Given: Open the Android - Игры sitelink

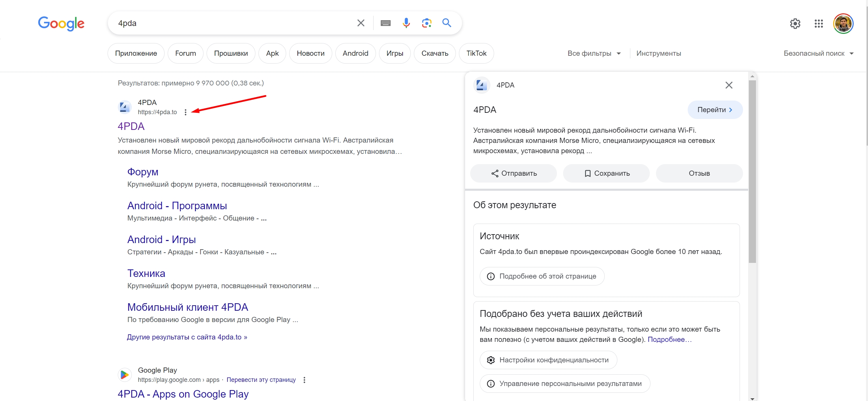Looking at the screenshot, I should [162, 240].
